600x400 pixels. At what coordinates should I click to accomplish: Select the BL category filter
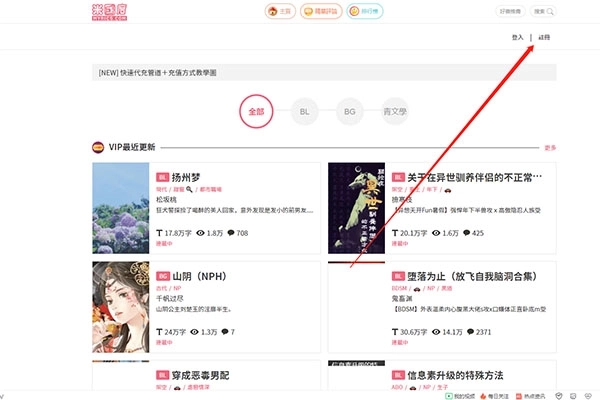pyautogui.click(x=303, y=112)
